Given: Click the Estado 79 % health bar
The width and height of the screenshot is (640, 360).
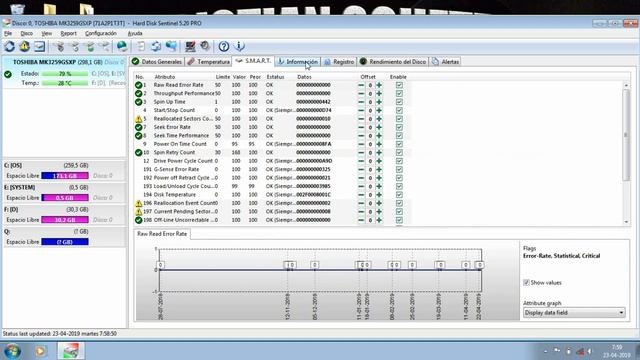Looking at the screenshot, I should (65, 74).
